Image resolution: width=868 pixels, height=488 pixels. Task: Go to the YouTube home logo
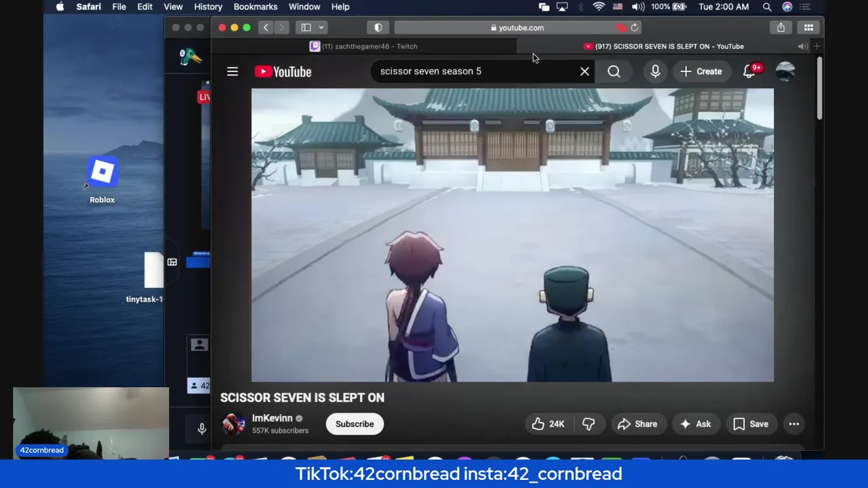[283, 71]
